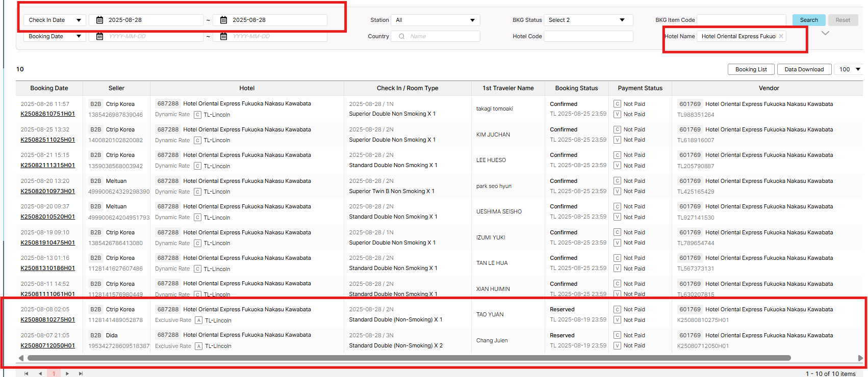The image size is (868, 377).
Task: Clear the Hotel Name filter with the X
Action: (x=781, y=36)
